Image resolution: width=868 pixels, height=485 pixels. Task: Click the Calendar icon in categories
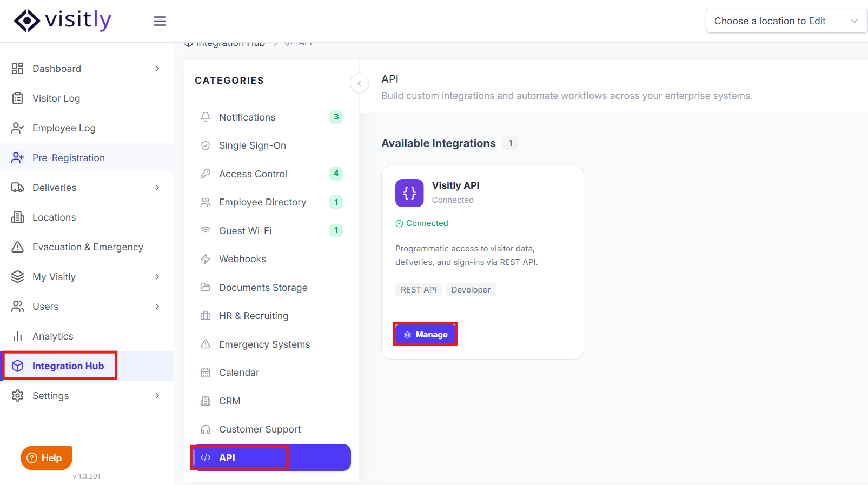click(206, 373)
